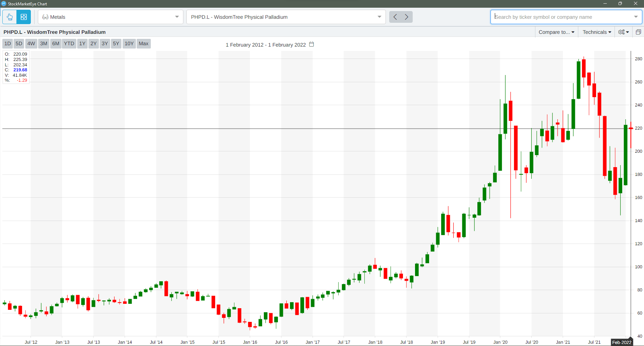Image resolution: width=644 pixels, height=346 pixels.
Task: Click the Feb-2022 date marker on axis
Action: point(622,342)
